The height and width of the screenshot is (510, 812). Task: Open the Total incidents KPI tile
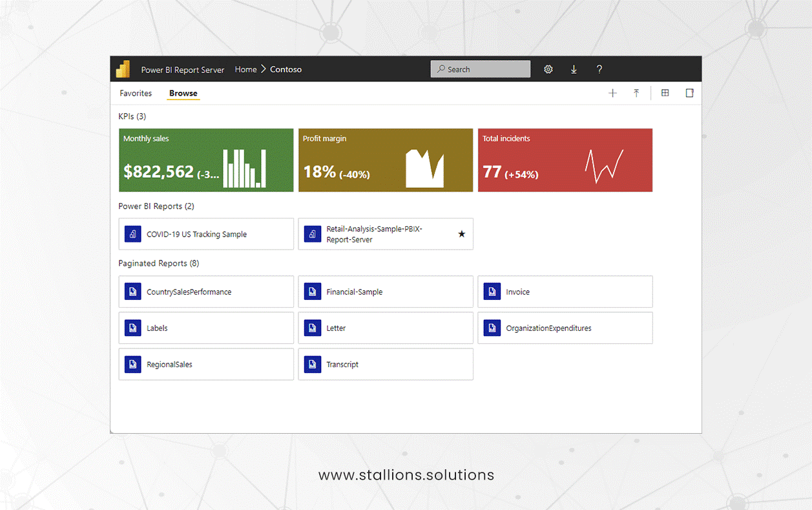565,160
